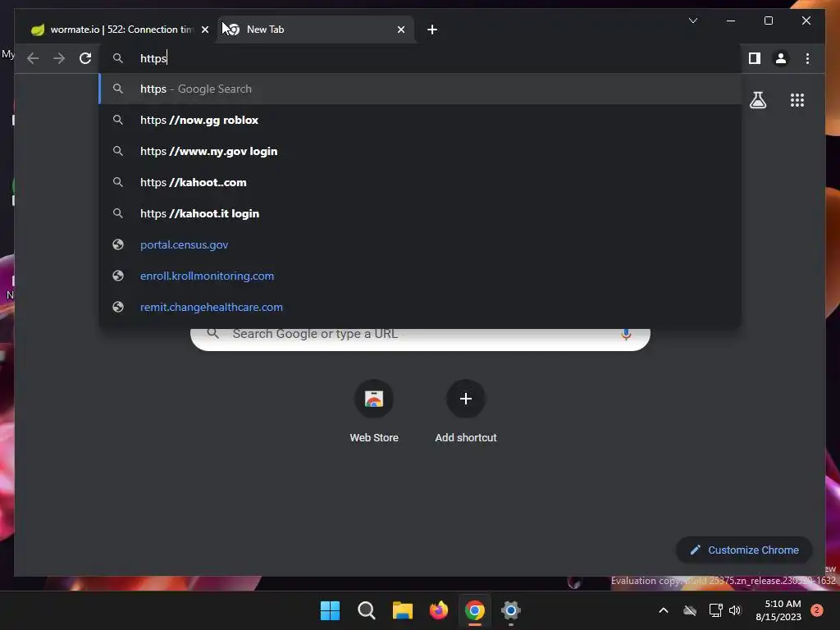Open enroll.krollmonitoring.com suggestion
840x630 pixels.
tap(421, 276)
